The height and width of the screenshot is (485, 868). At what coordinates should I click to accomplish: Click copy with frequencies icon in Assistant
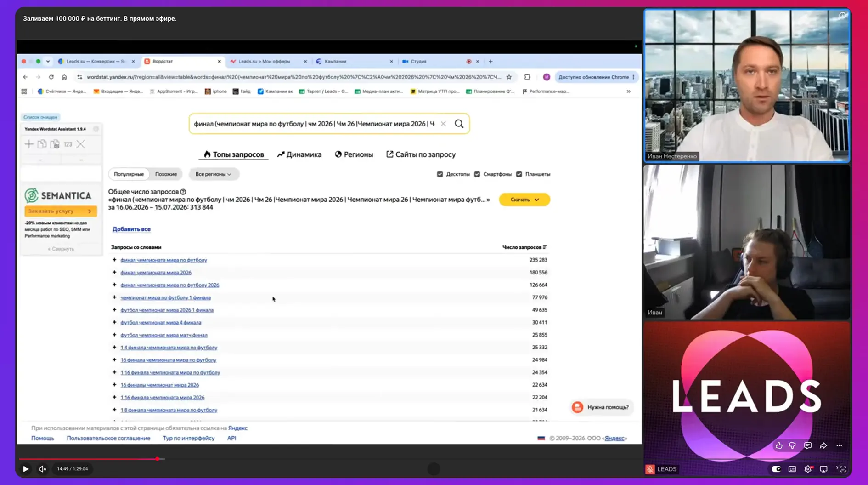click(55, 144)
